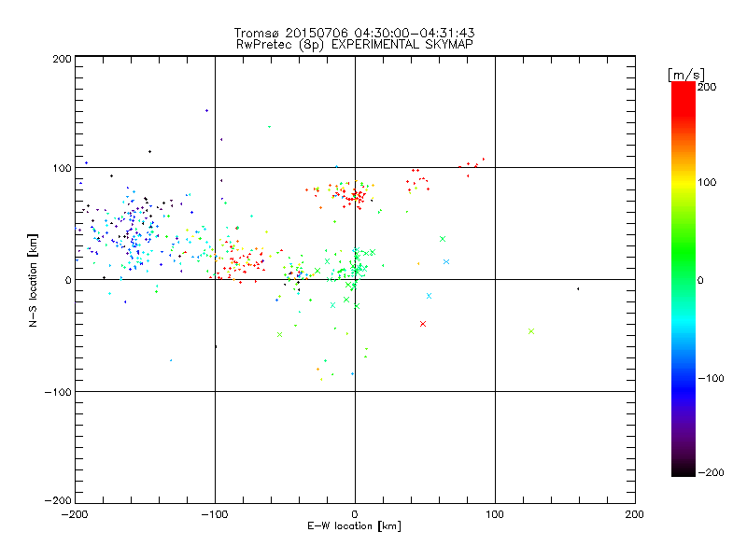
Task: Click the 100 tick label on E-W axis
Action: [495, 514]
